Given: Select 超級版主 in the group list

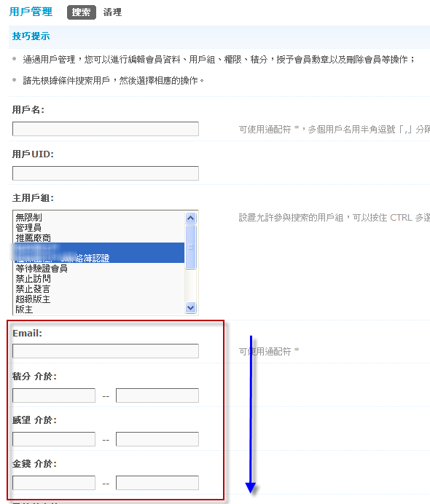Looking at the screenshot, I should pyautogui.click(x=99, y=299).
